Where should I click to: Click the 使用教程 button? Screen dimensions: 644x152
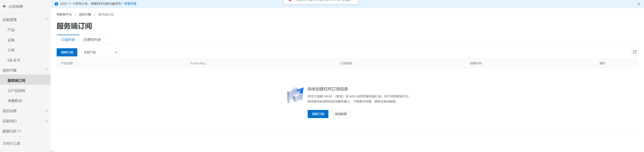[x=341, y=114]
